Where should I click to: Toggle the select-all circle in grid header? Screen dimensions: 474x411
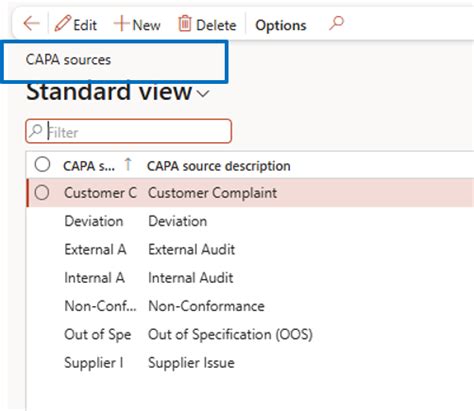point(42,165)
